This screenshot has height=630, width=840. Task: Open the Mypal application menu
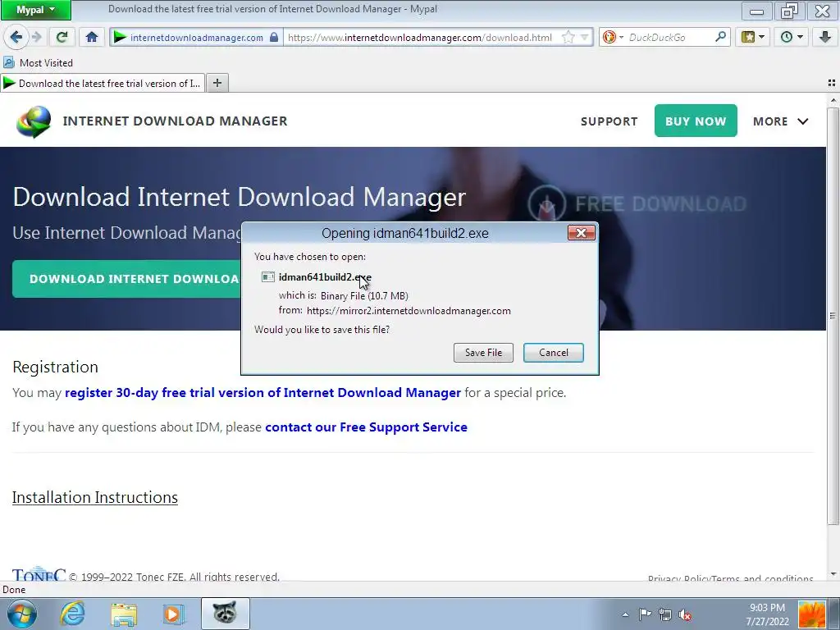coord(36,10)
